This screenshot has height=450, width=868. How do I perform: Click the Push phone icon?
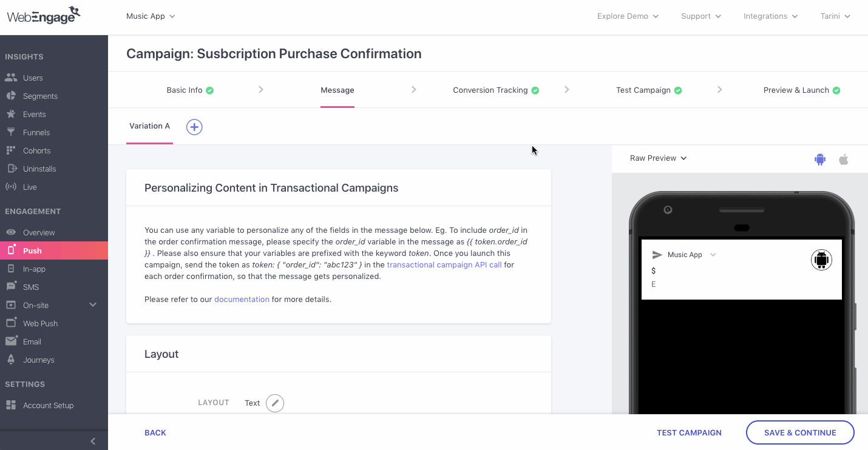coord(11,250)
